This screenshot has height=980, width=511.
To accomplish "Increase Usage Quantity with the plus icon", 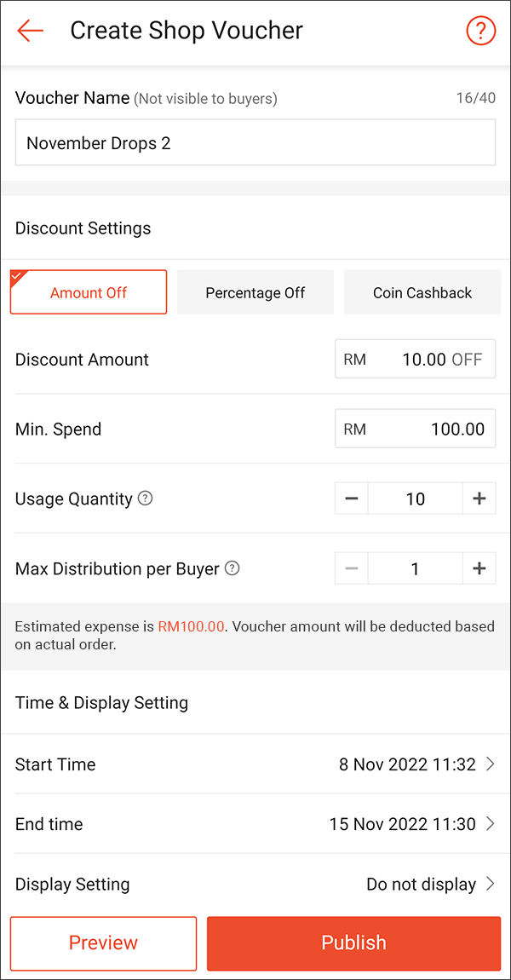I will tap(479, 499).
